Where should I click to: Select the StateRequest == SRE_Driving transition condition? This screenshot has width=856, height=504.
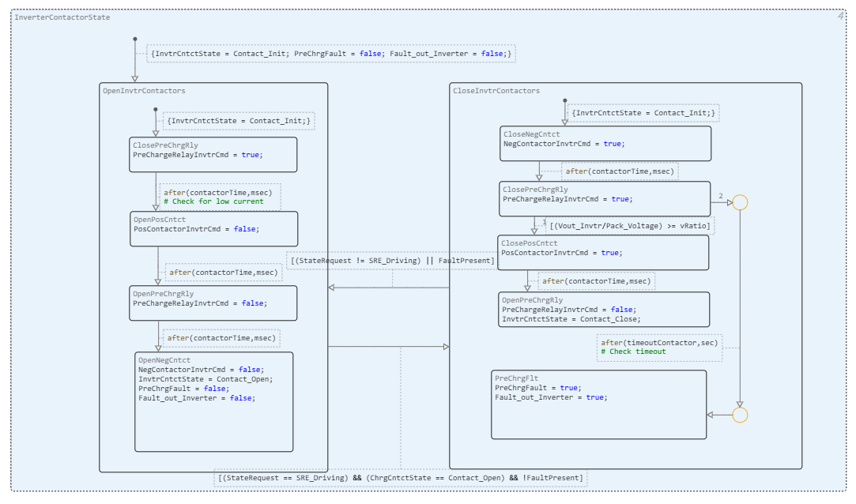coord(401,479)
